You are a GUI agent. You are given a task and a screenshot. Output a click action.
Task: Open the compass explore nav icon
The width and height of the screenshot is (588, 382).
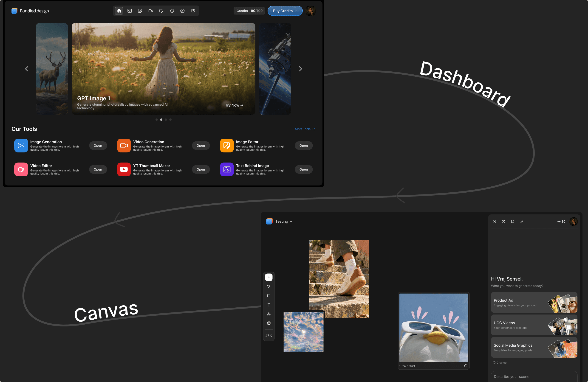pos(182,11)
